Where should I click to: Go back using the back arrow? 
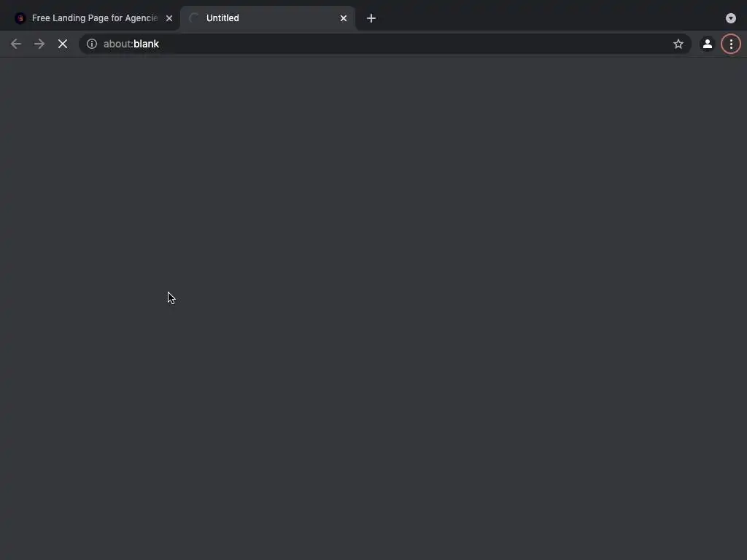pos(16,44)
